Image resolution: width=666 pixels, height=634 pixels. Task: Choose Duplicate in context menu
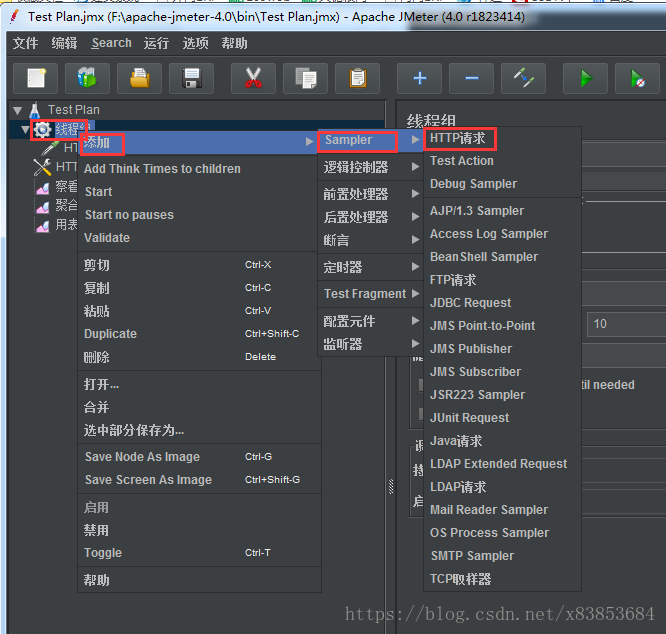pos(198,334)
